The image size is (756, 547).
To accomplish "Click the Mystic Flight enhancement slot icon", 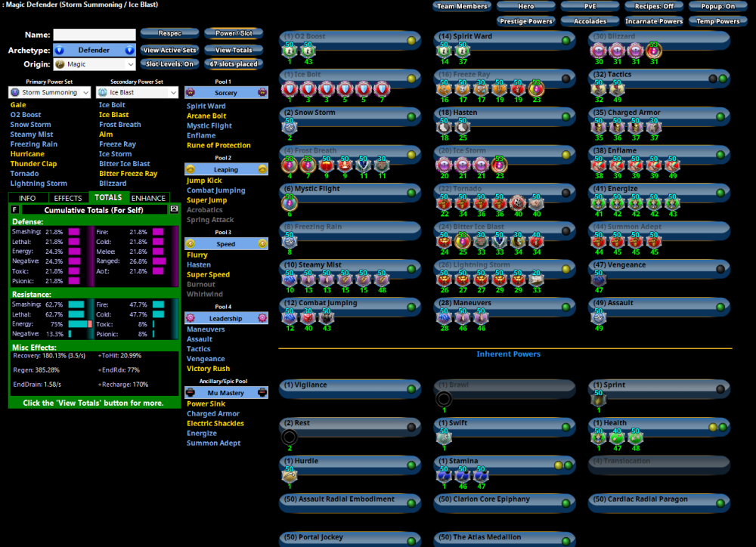I will (290, 203).
